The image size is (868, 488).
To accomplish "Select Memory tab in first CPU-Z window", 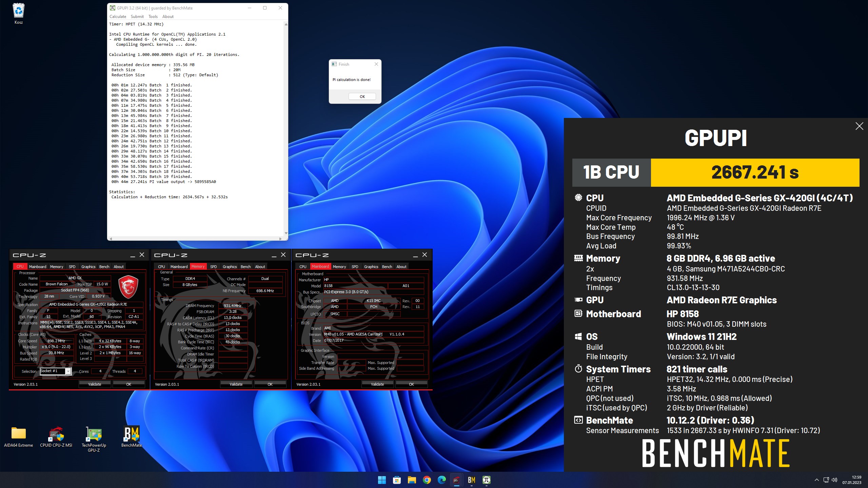I will [57, 267].
